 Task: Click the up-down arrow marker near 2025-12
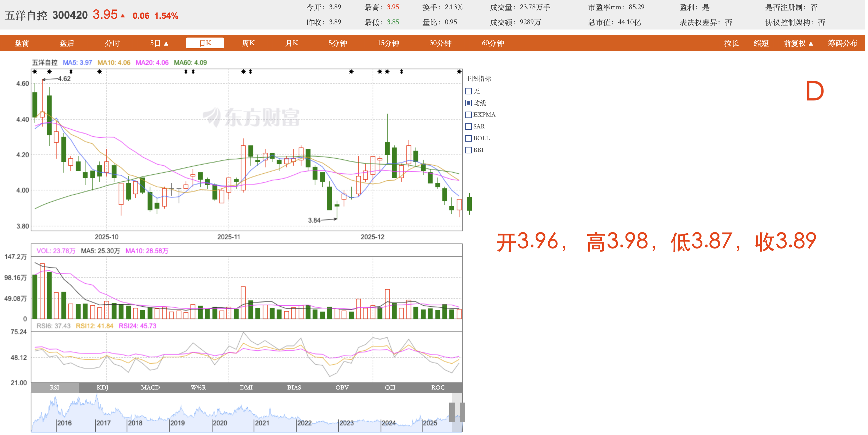(401, 72)
